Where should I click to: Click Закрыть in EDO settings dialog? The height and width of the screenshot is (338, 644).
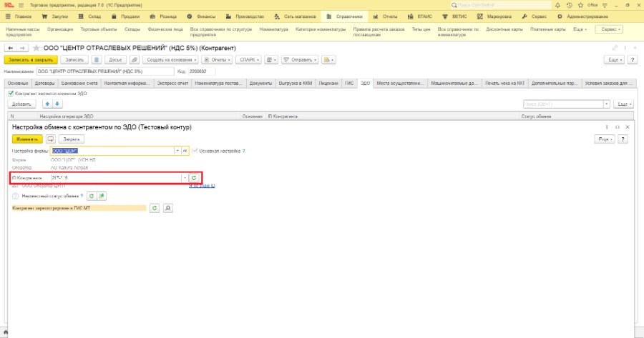click(x=72, y=139)
